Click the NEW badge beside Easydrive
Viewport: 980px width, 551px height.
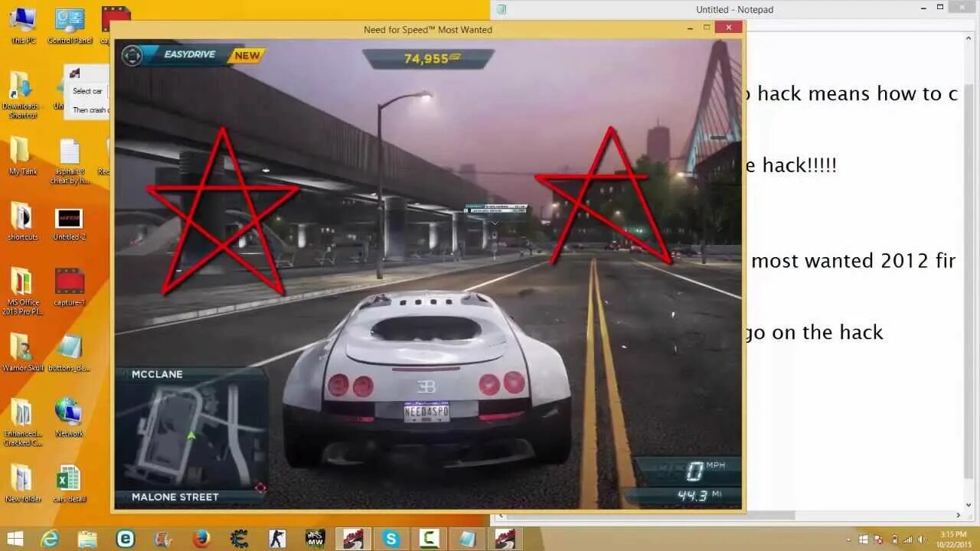click(247, 55)
